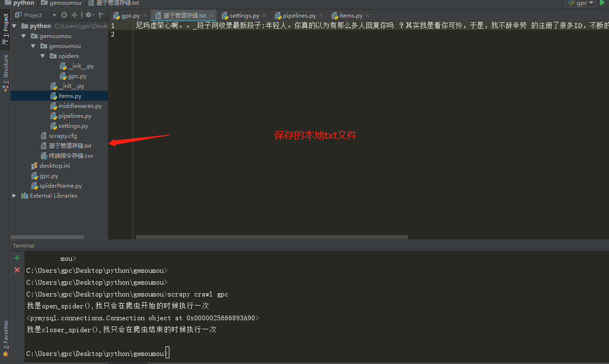This screenshot has width=609, height=364.
Task: Click the scroll-from-source target icon
Action: coord(65,15)
